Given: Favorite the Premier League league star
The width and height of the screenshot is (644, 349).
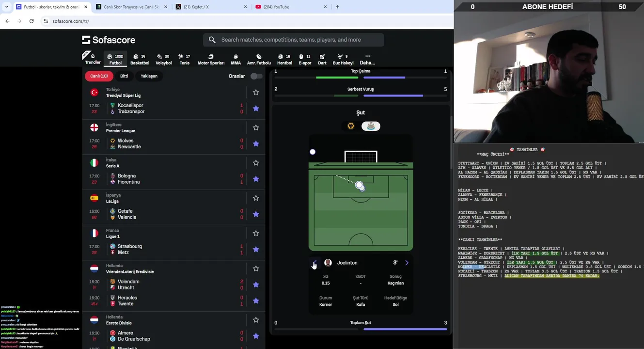Looking at the screenshot, I should (256, 127).
